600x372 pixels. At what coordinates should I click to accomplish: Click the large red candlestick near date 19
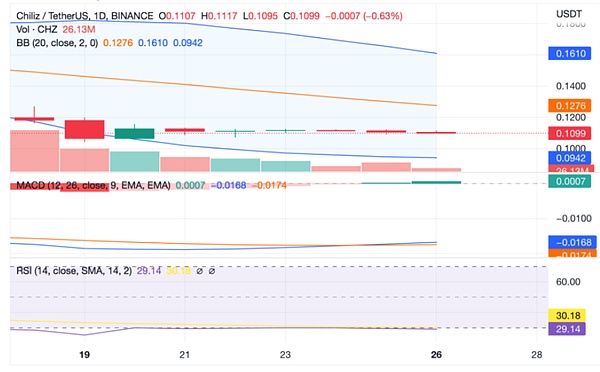(x=85, y=129)
